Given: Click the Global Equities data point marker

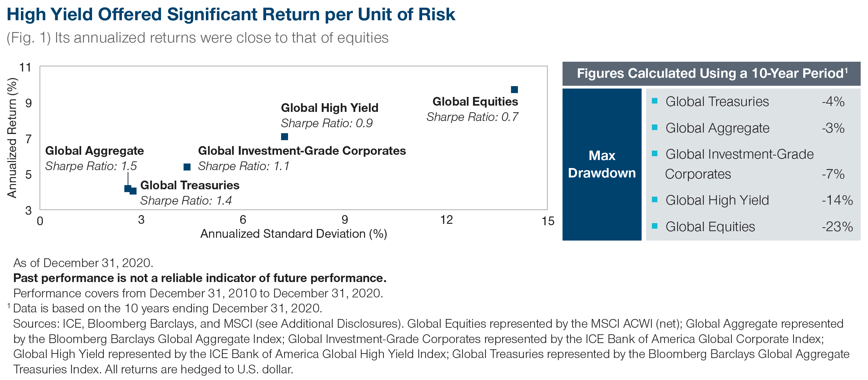Looking at the screenshot, I should (x=514, y=90).
